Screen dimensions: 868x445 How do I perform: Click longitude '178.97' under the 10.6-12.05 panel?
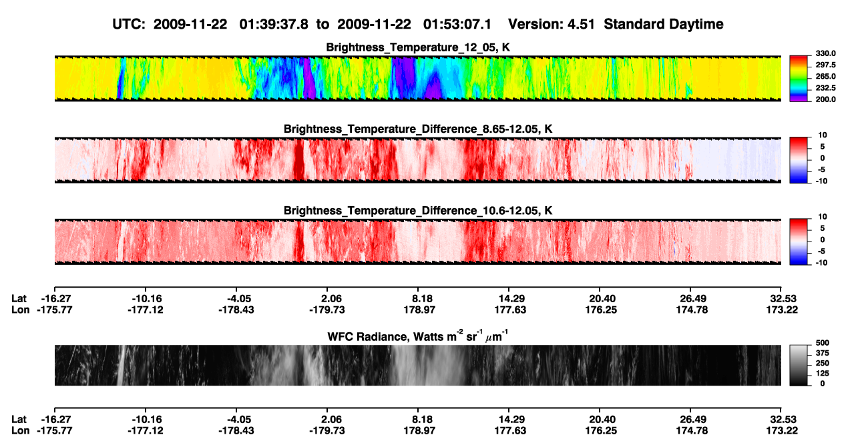(x=420, y=310)
